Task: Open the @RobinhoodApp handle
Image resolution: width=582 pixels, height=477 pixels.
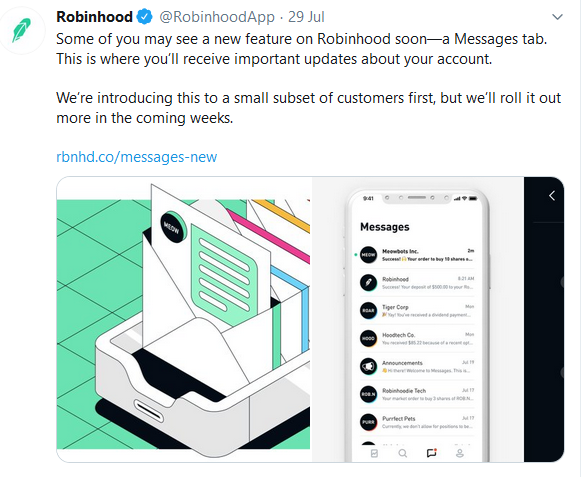Action: pos(217,17)
